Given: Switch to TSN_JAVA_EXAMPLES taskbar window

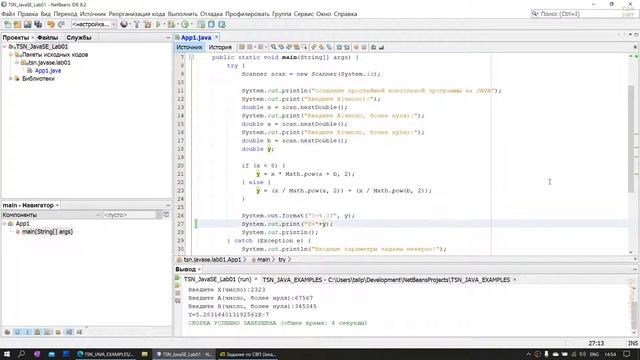Looking at the screenshot, I should click(105, 354).
